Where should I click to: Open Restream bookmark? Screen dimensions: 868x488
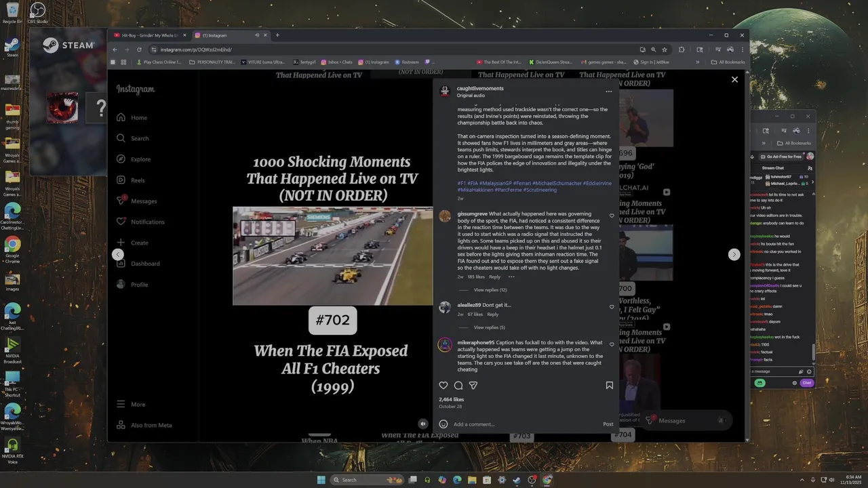click(x=407, y=62)
